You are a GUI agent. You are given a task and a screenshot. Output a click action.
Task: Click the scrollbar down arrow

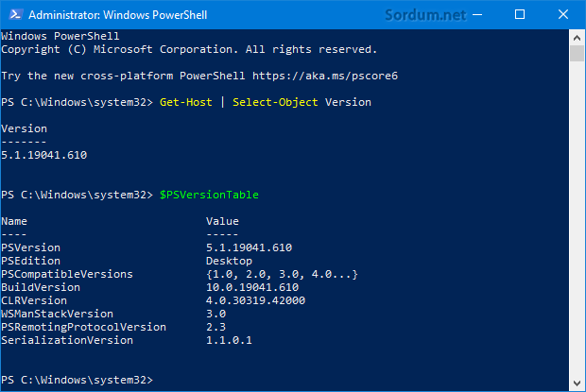coord(576,383)
